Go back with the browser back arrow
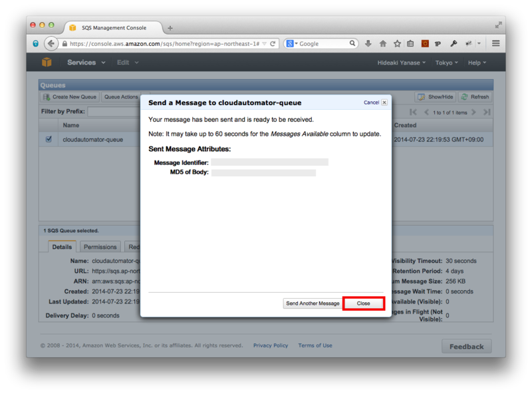This screenshot has width=532, height=394. pos(51,43)
